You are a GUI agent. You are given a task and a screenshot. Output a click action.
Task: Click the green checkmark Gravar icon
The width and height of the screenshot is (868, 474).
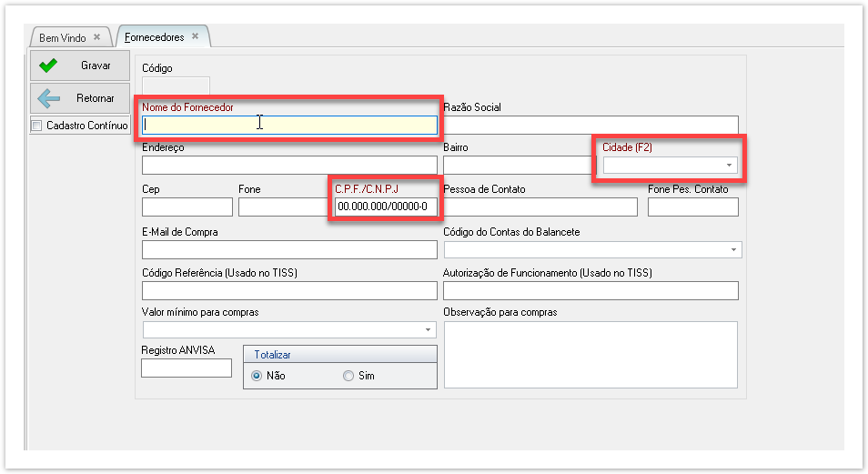[49, 66]
